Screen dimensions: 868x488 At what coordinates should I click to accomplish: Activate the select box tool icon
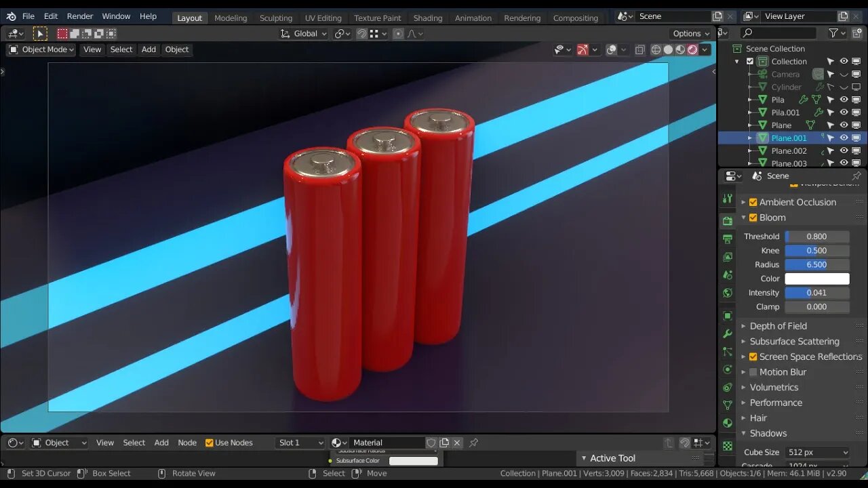(x=40, y=33)
